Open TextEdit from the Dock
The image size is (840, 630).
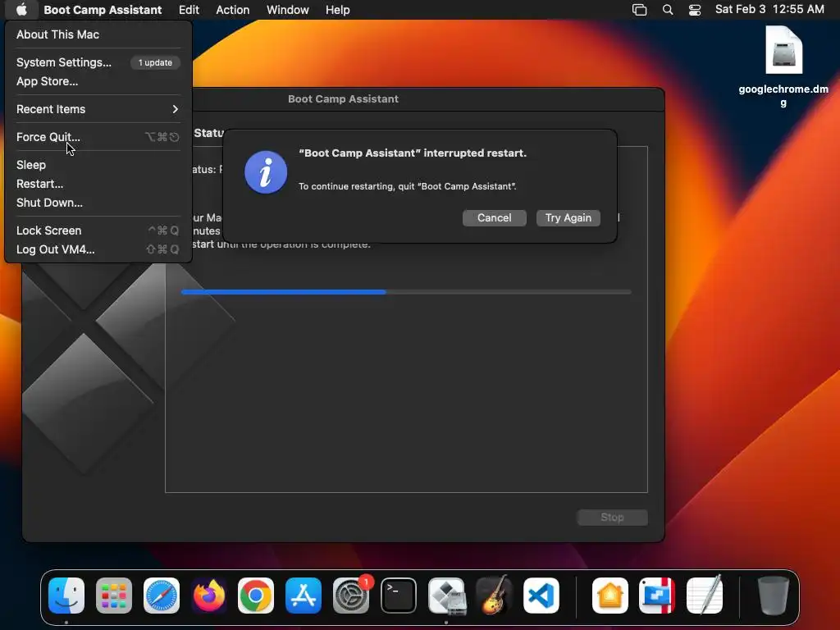coord(705,596)
